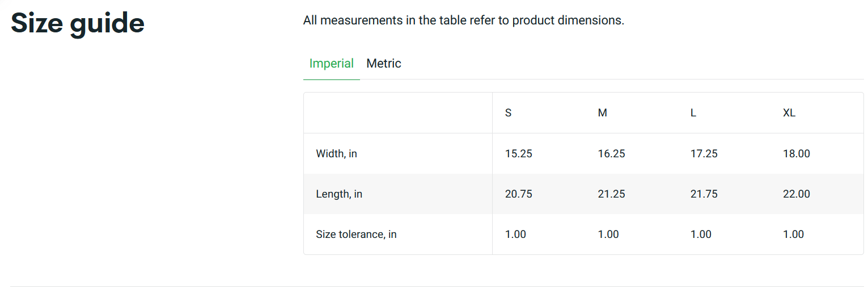Click the L column header

pos(693,113)
